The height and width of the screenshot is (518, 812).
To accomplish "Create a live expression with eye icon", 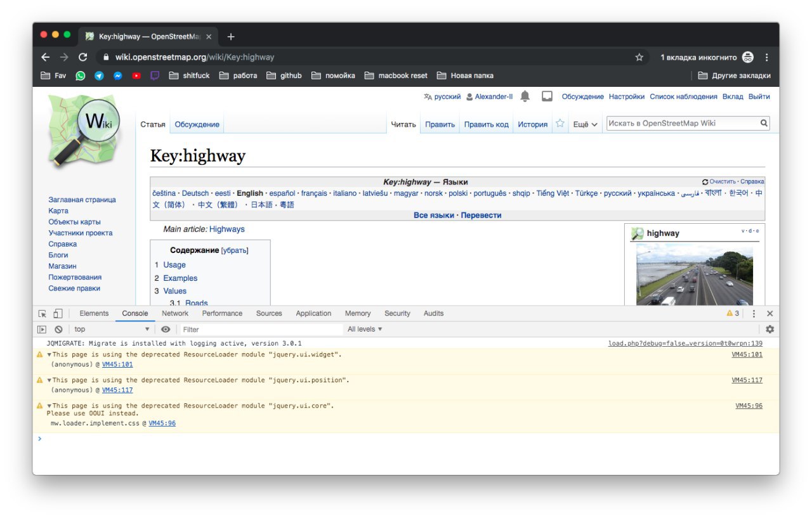I will pos(166,329).
